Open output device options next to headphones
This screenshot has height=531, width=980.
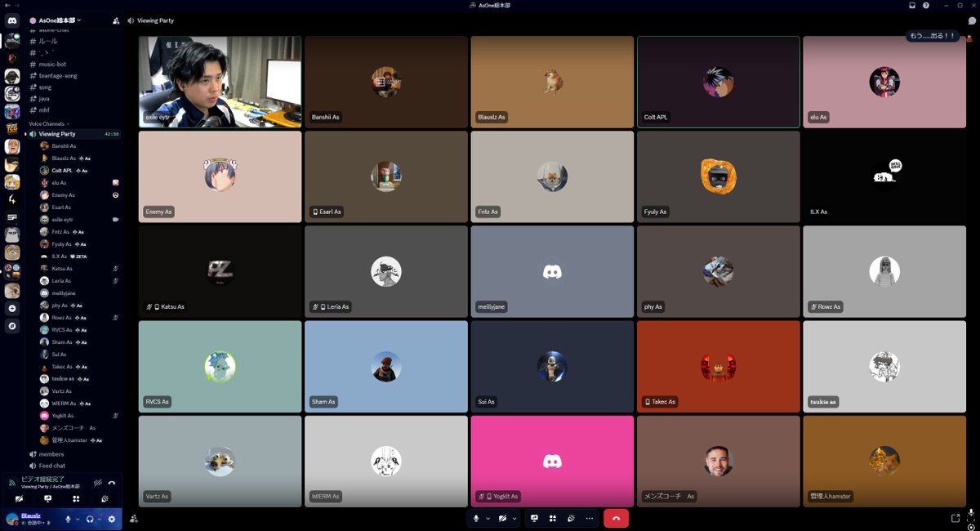[x=100, y=519]
